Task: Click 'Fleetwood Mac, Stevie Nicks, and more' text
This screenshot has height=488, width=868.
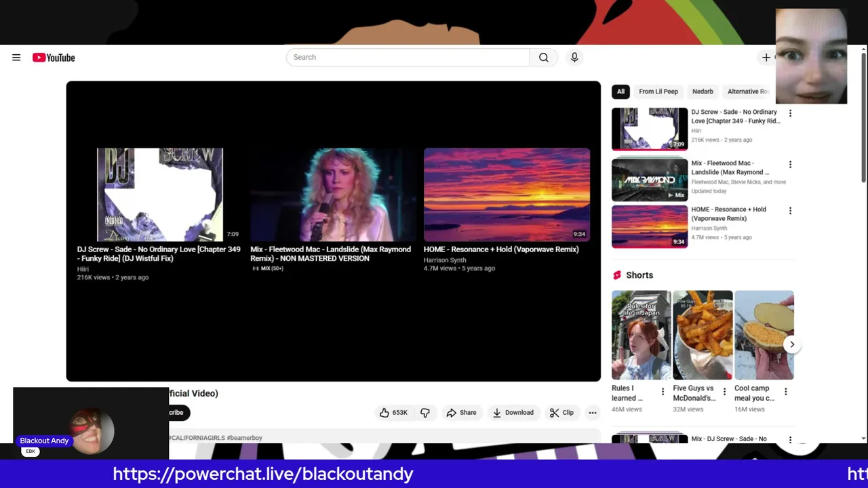Action: tap(738, 182)
